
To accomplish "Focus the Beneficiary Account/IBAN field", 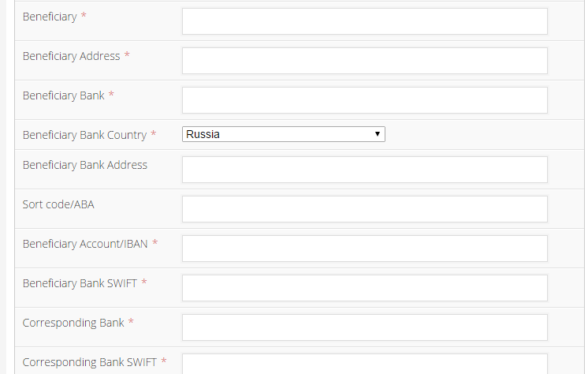I will point(364,249).
